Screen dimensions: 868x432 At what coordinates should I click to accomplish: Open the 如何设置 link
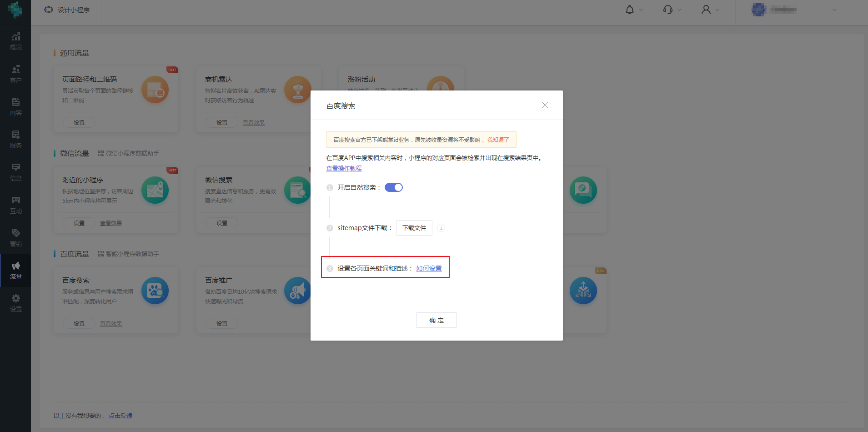429,268
